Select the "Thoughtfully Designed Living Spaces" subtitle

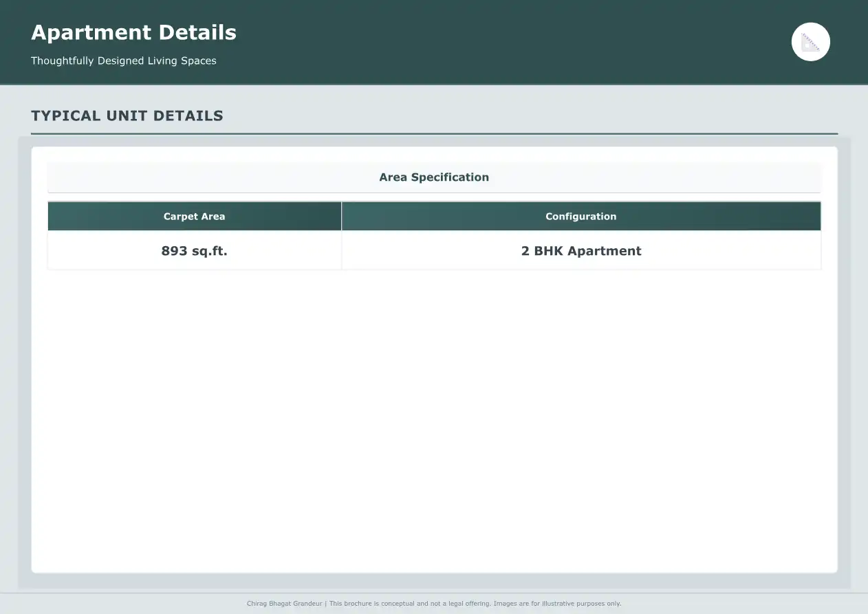pyautogui.click(x=124, y=61)
